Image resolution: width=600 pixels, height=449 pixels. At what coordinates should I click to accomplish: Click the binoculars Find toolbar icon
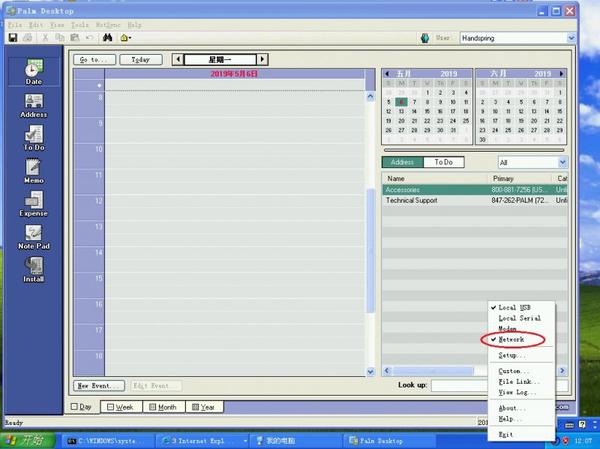tap(106, 38)
